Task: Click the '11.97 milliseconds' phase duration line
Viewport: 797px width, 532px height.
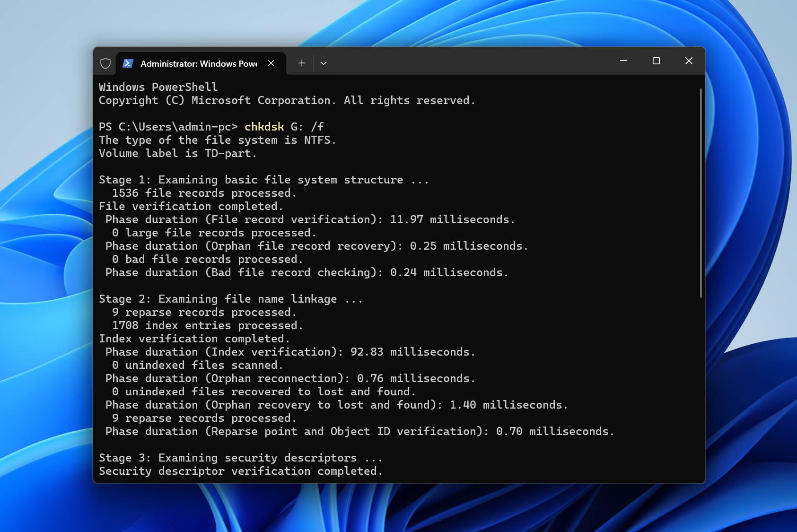Action: [x=310, y=219]
